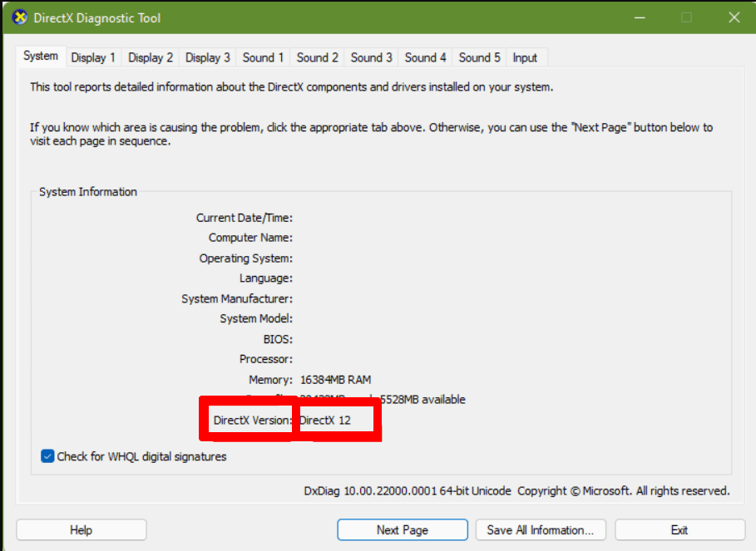The image size is (756, 551).
Task: Switch to the Sound 2 tab
Action: click(318, 58)
